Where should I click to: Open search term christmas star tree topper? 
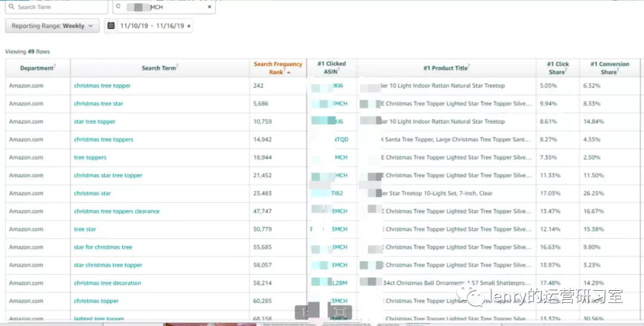pyautogui.click(x=108, y=176)
